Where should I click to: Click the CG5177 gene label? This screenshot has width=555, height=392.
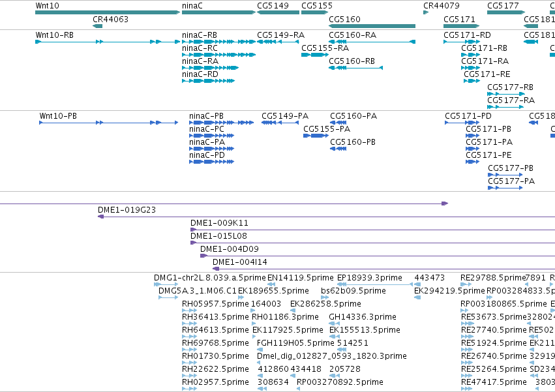(x=503, y=6)
